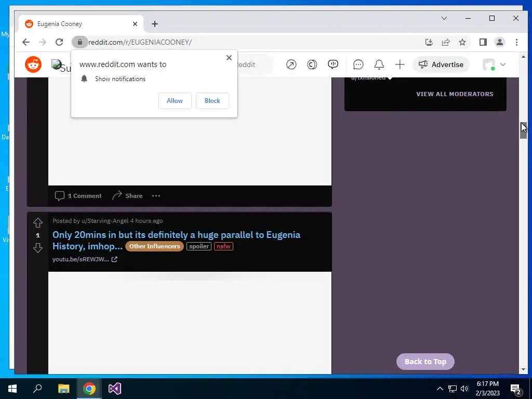Click the network tray icon
Image resolution: width=532 pixels, height=399 pixels.
(453, 389)
